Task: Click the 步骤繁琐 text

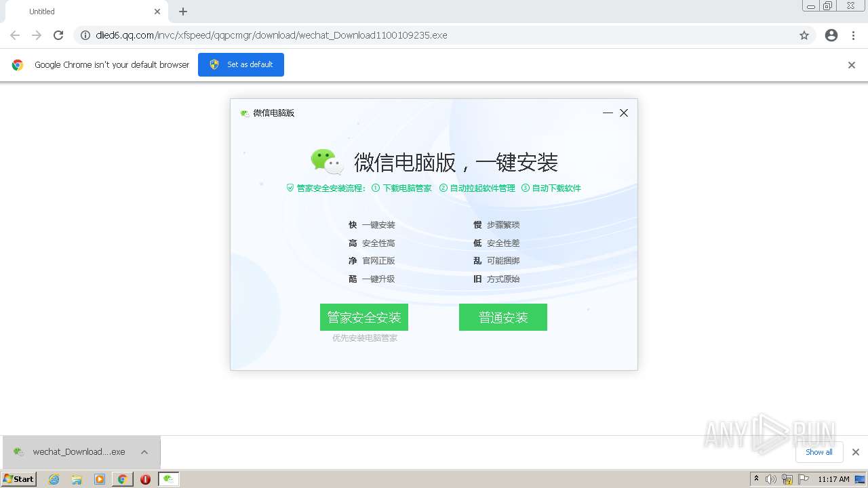Action: click(x=503, y=225)
